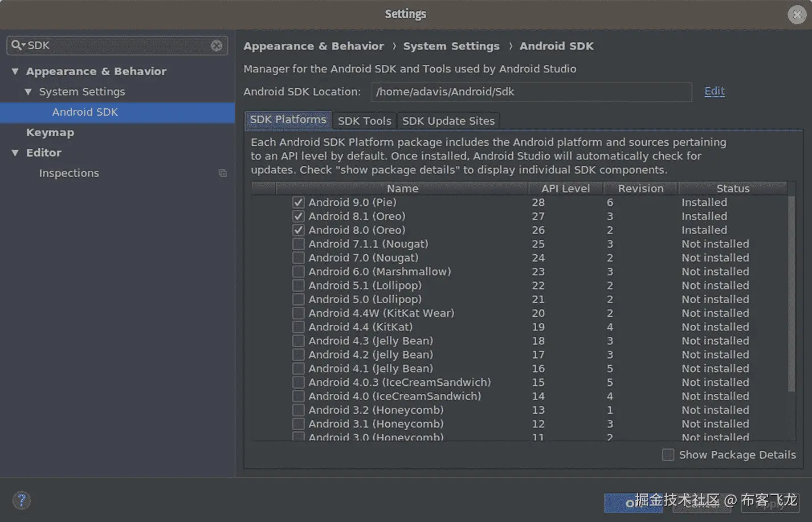
Task: Click the search magnifier icon in settings
Action: (17, 45)
